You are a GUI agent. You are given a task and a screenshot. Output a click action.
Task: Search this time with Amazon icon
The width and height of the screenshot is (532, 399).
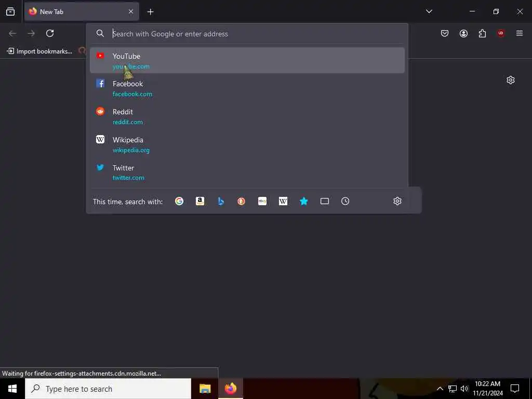tap(200, 201)
